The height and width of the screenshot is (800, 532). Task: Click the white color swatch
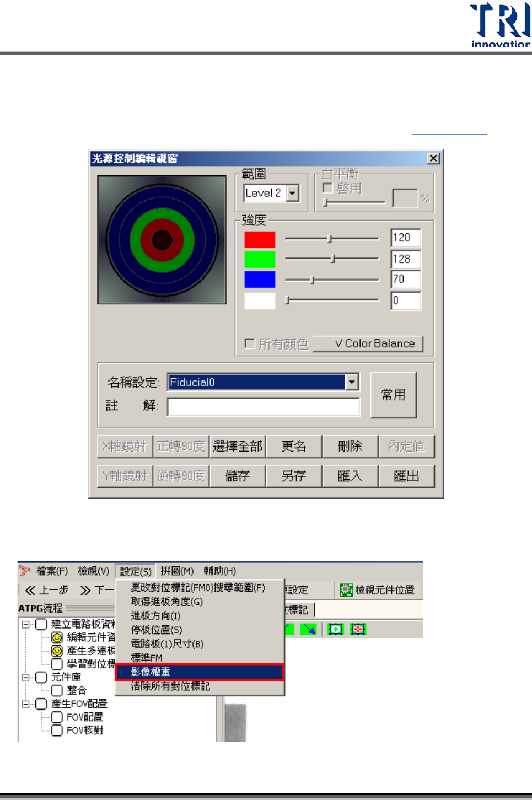260,300
